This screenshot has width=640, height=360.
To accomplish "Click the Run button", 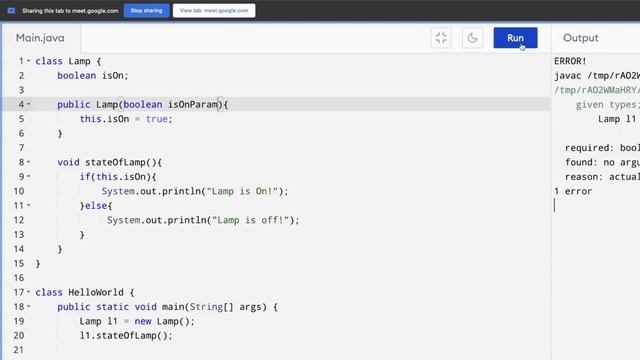I will click(x=515, y=38).
